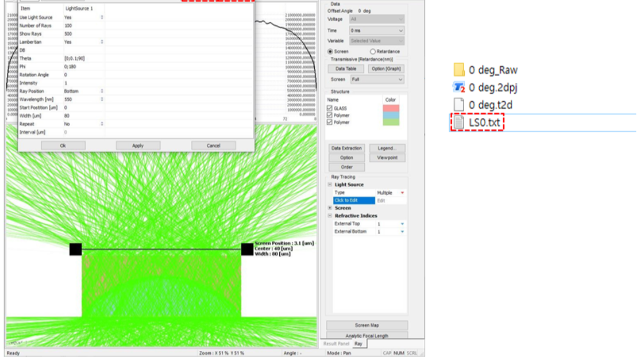Click the Option [Graph] button
This screenshot has width=640, height=360.
click(x=386, y=69)
